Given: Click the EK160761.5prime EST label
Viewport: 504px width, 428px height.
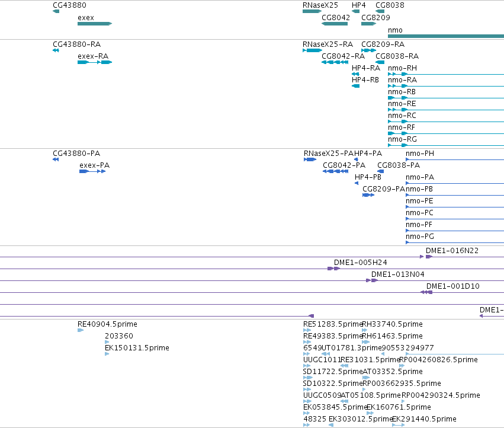Looking at the screenshot, I should 399,407.
